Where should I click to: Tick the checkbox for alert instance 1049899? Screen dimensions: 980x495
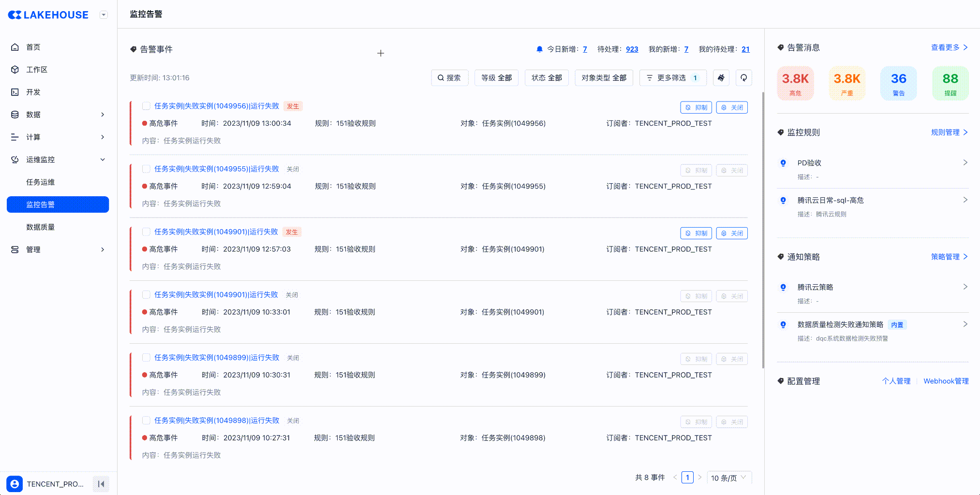146,357
